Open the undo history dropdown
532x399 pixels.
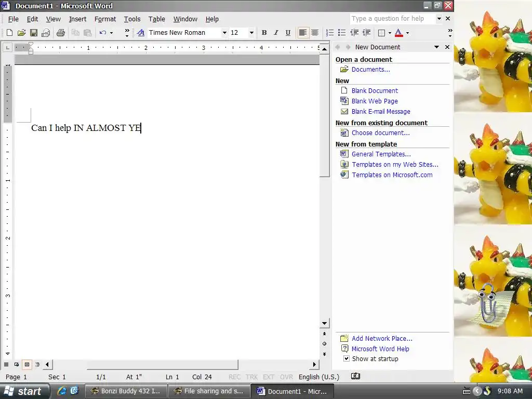coord(111,33)
